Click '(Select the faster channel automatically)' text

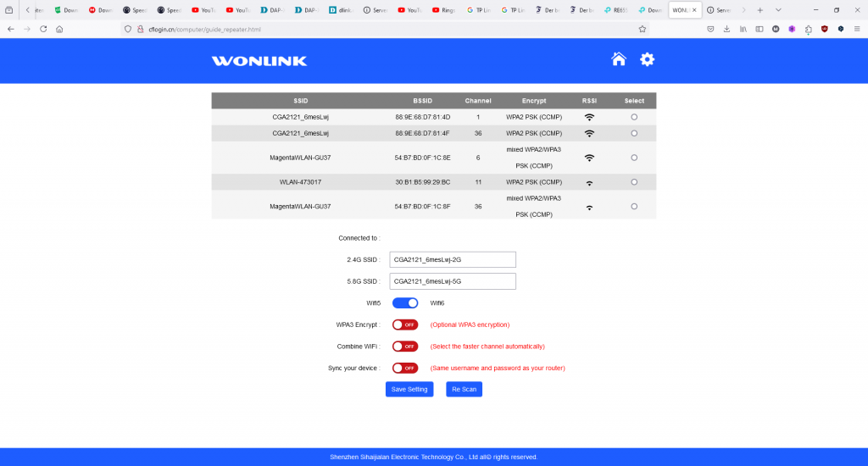click(x=487, y=347)
